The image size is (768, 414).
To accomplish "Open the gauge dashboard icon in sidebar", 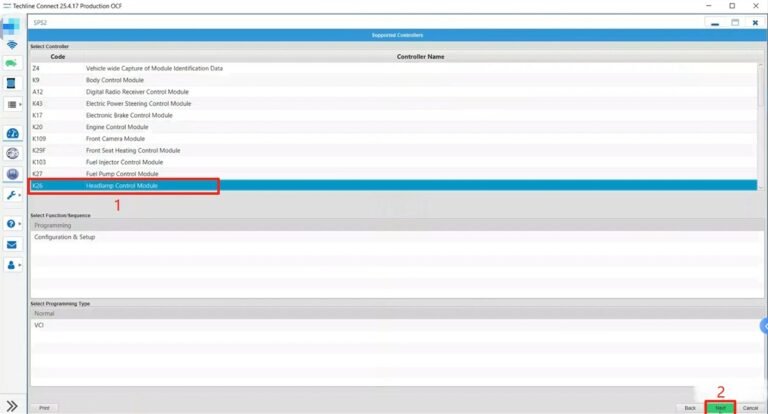I will pos(12,134).
